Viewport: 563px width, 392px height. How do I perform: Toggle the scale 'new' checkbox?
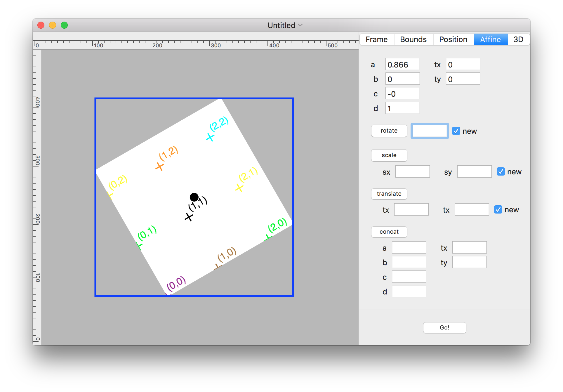click(x=501, y=171)
